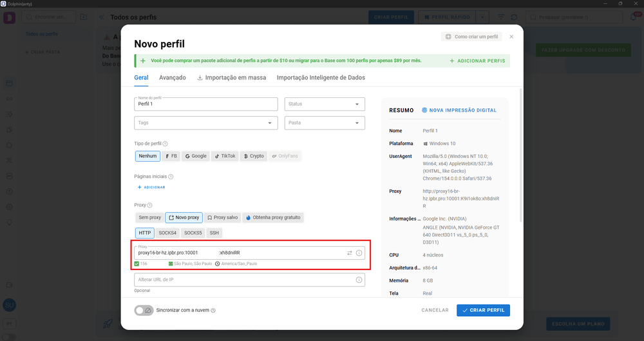Screen dimensions: 644x341
Task: Click the new folder icon beside the sidebar search
Action: coord(83,17)
